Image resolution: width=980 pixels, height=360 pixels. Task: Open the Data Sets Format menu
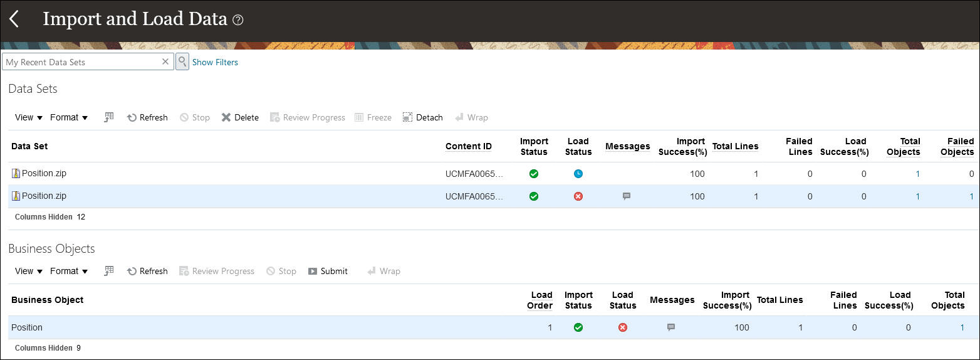point(69,117)
